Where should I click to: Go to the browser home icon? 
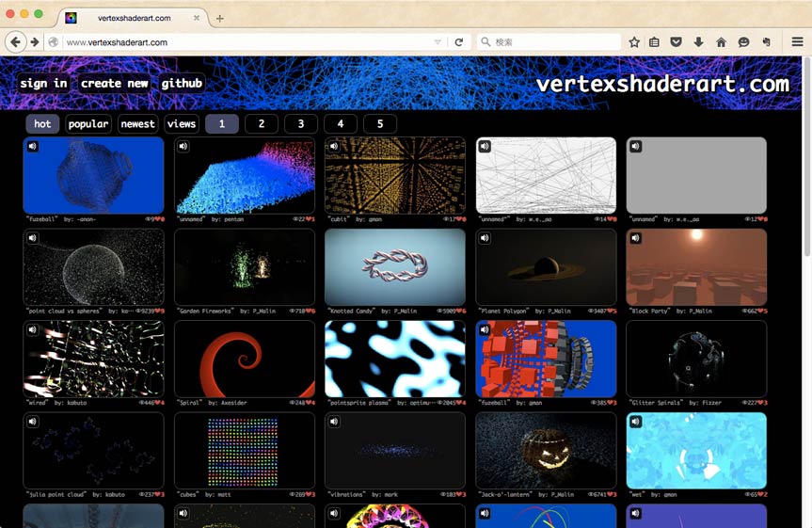coord(721,42)
